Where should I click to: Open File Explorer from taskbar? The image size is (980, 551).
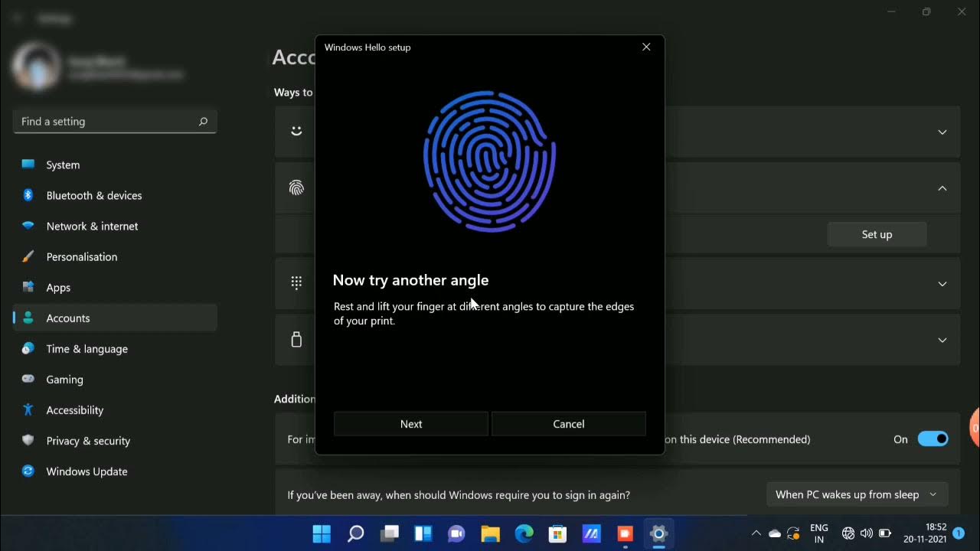coord(491,533)
